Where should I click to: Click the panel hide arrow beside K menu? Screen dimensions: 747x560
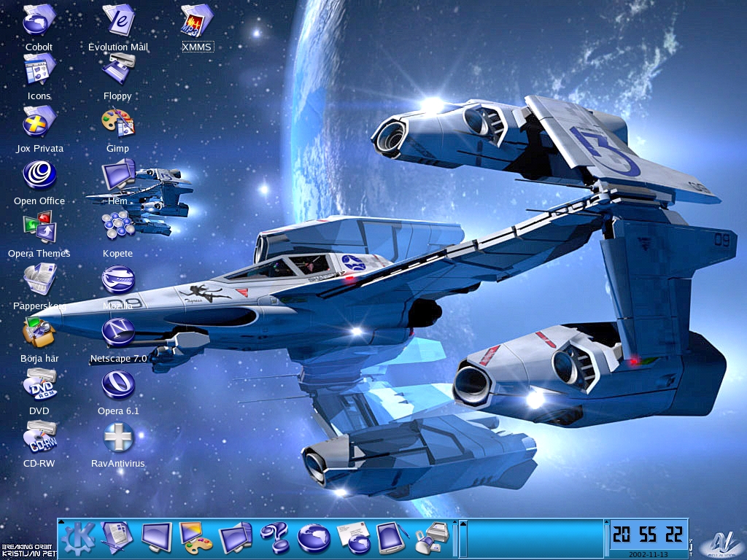pyautogui.click(x=61, y=523)
